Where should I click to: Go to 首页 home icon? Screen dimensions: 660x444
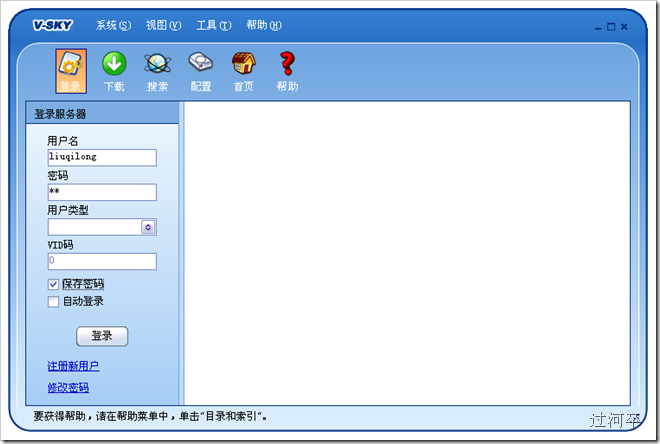point(244,72)
